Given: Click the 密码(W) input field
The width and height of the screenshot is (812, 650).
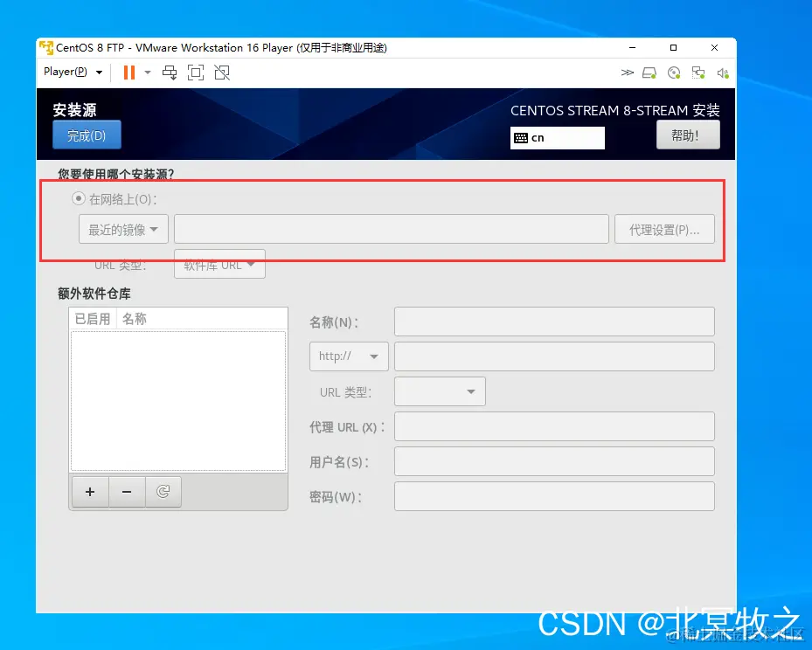Looking at the screenshot, I should pyautogui.click(x=554, y=496).
